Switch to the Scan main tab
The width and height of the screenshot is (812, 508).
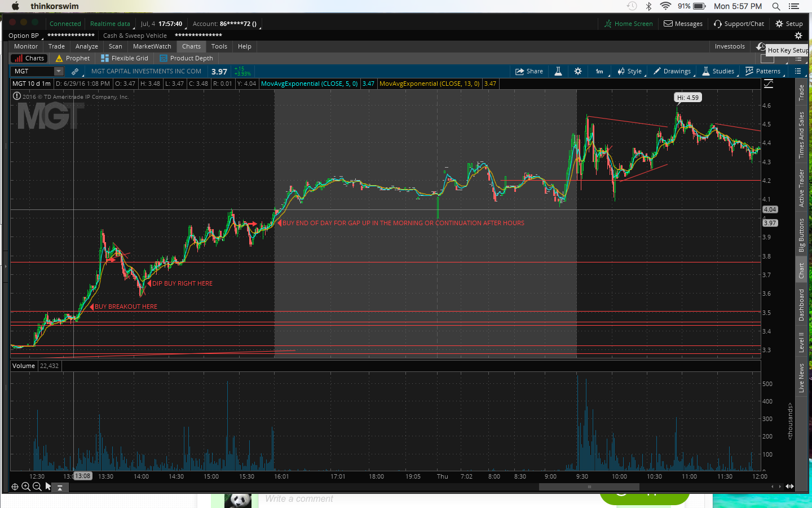[x=116, y=46]
